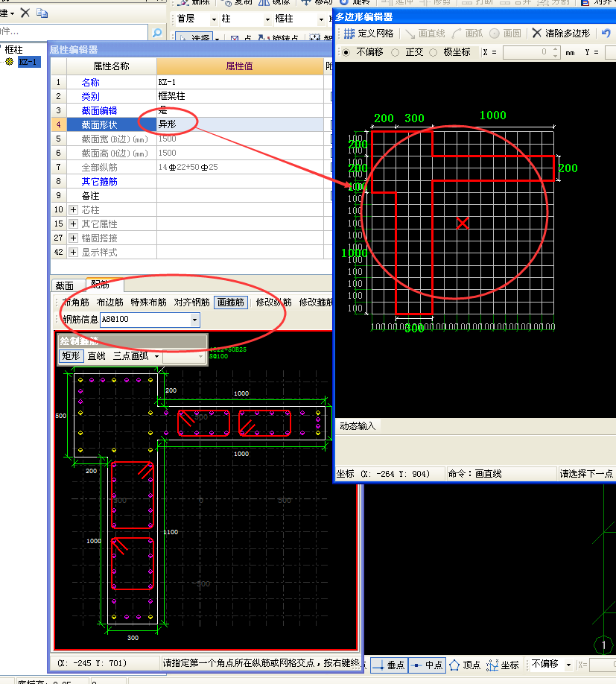Choose 三点画弧 stirrup drawing mode
Image resolution: width=616 pixels, height=684 pixels.
[131, 356]
